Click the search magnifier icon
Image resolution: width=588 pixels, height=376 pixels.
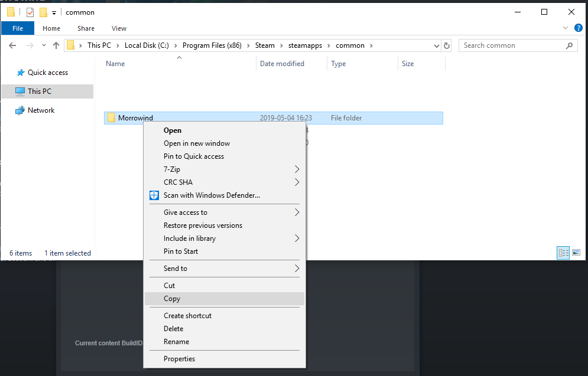[x=569, y=45]
